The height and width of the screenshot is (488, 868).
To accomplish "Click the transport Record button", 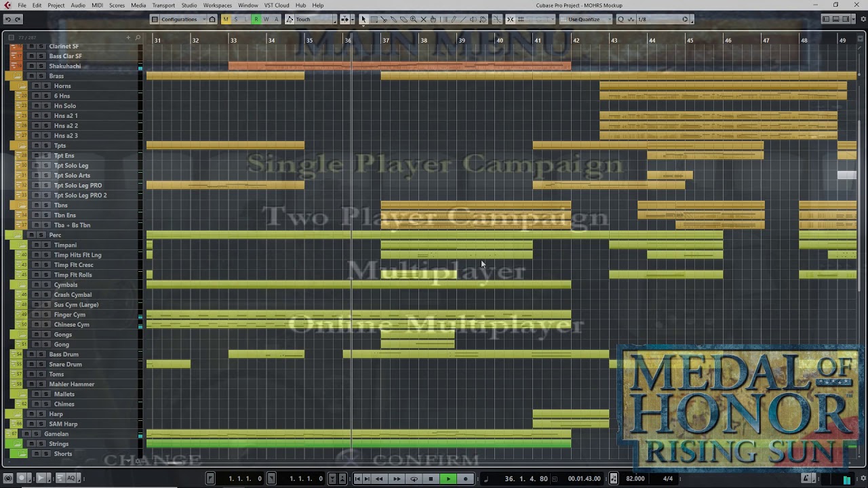I will [465, 479].
